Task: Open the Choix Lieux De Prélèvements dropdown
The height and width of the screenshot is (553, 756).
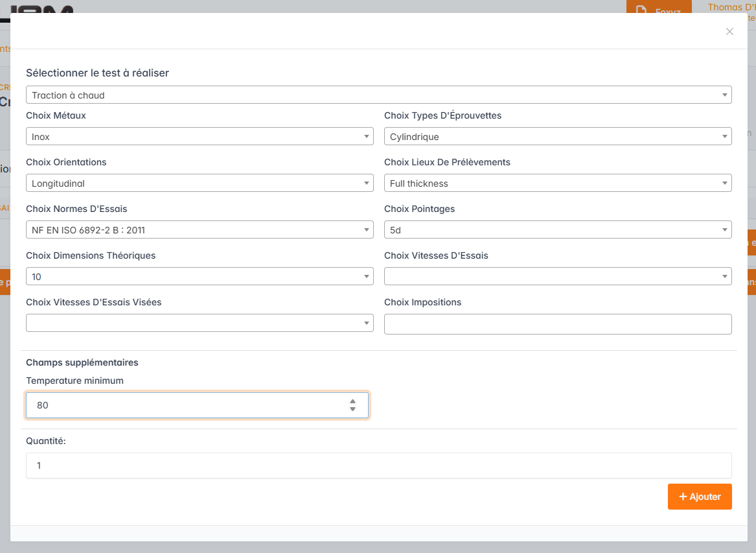Action: pyautogui.click(x=557, y=183)
